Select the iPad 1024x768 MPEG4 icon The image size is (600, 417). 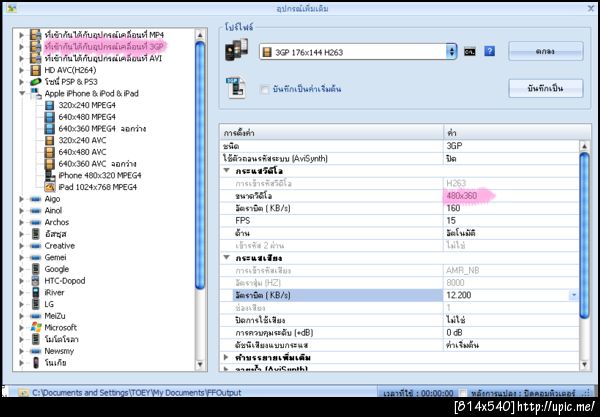[x=50, y=187]
